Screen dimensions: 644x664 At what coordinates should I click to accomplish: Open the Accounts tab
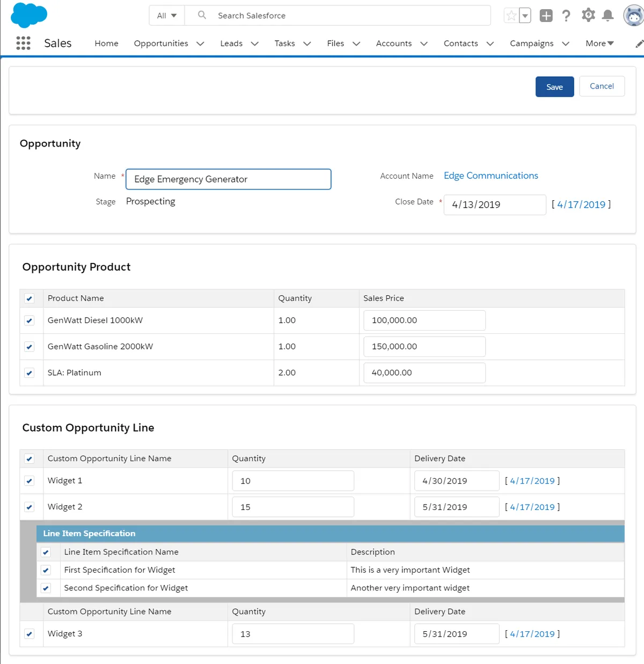(x=394, y=43)
